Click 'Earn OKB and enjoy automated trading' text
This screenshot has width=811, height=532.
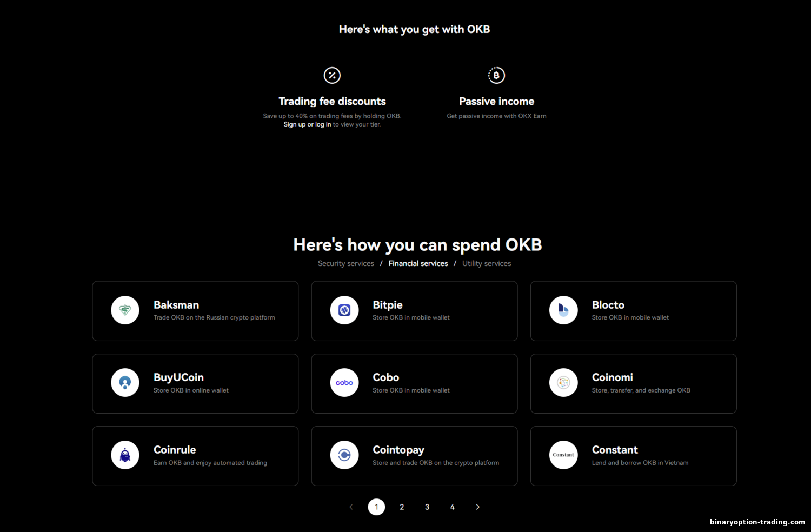pyautogui.click(x=210, y=463)
